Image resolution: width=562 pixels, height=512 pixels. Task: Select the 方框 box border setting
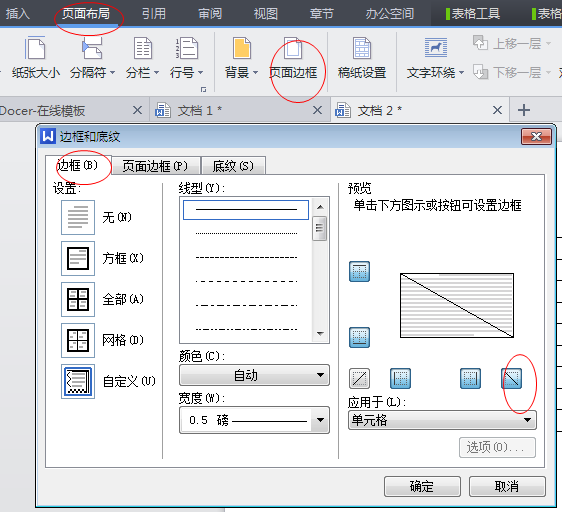pyautogui.click(x=78, y=258)
